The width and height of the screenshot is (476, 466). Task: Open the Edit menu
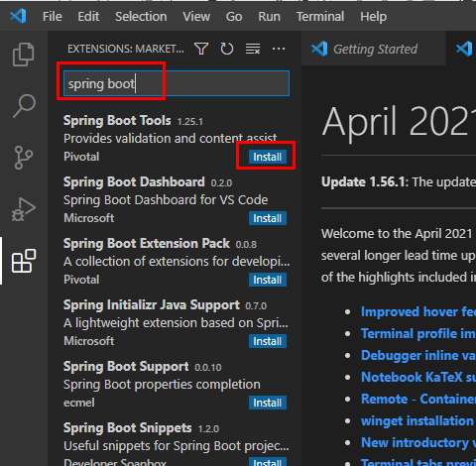[88, 17]
